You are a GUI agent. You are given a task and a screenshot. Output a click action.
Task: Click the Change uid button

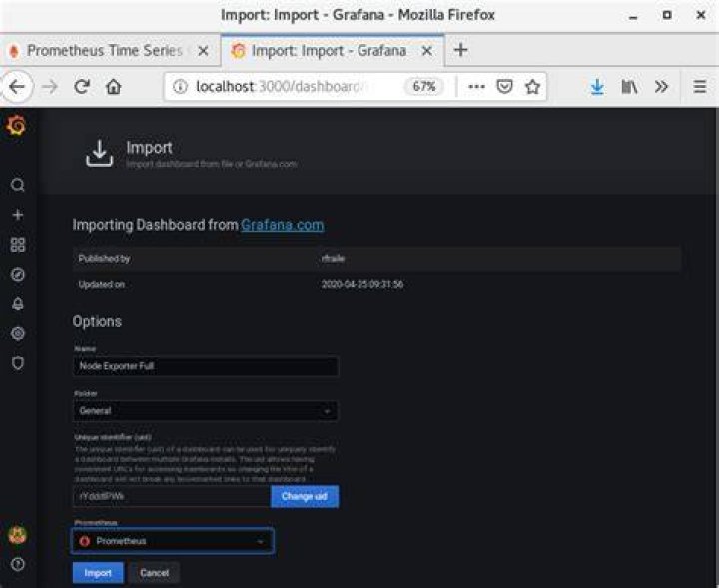coord(305,496)
